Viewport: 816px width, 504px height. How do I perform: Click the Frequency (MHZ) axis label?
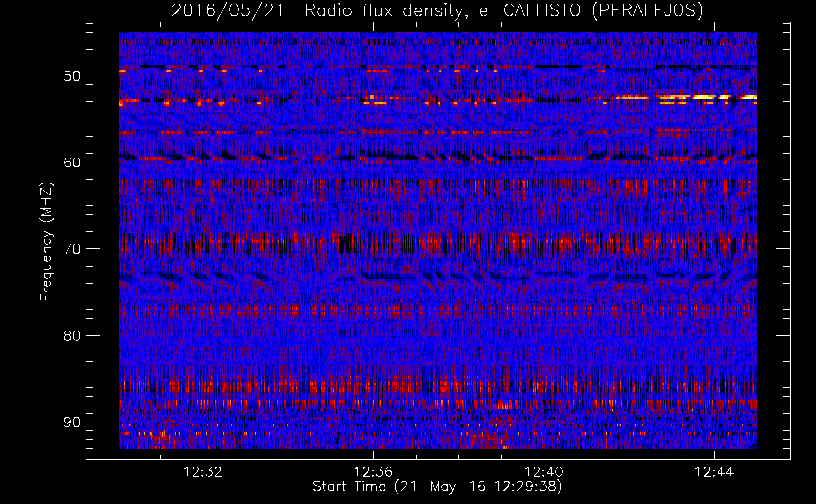tap(46, 242)
